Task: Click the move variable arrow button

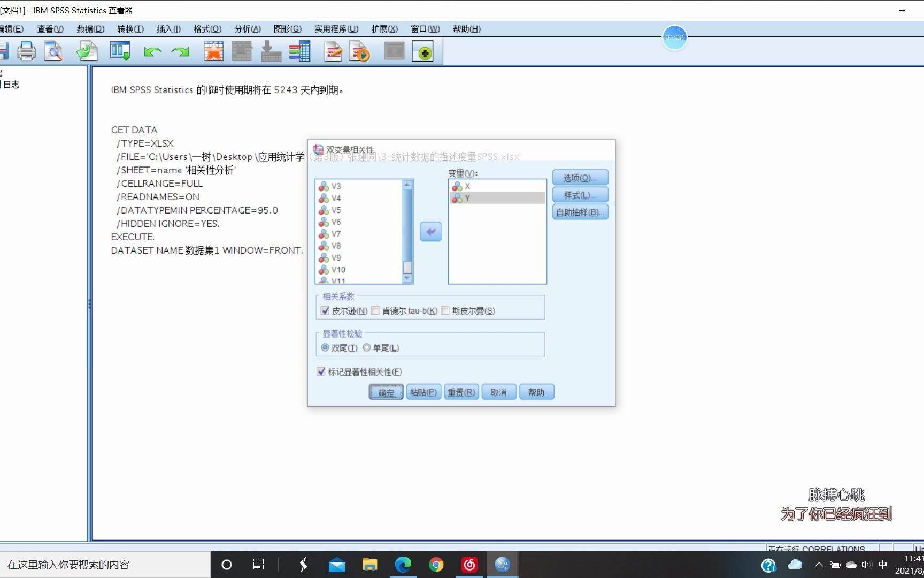Action: (430, 232)
